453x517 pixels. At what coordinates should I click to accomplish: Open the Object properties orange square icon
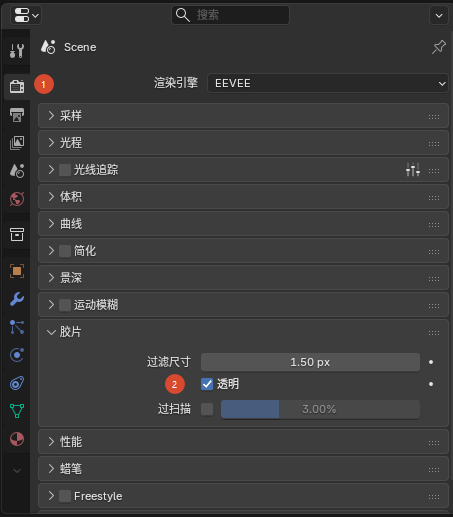[x=17, y=271]
